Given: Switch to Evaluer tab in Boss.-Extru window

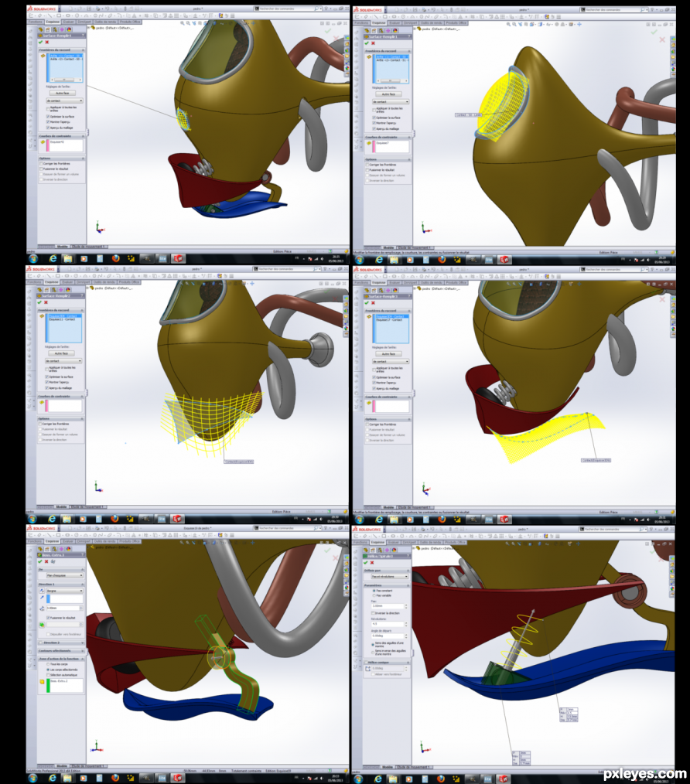Looking at the screenshot, I should [x=68, y=541].
